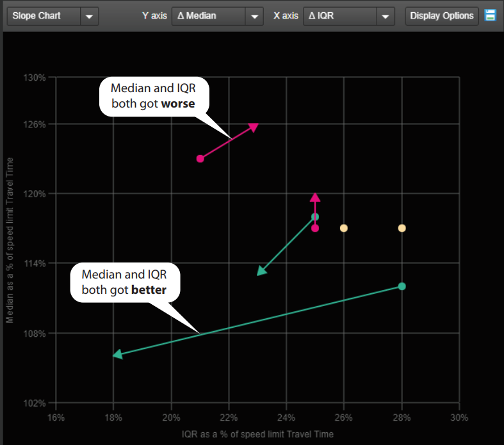The height and width of the screenshot is (445, 504).
Task: Click the arrow button next to Δ Median
Action: tap(254, 16)
